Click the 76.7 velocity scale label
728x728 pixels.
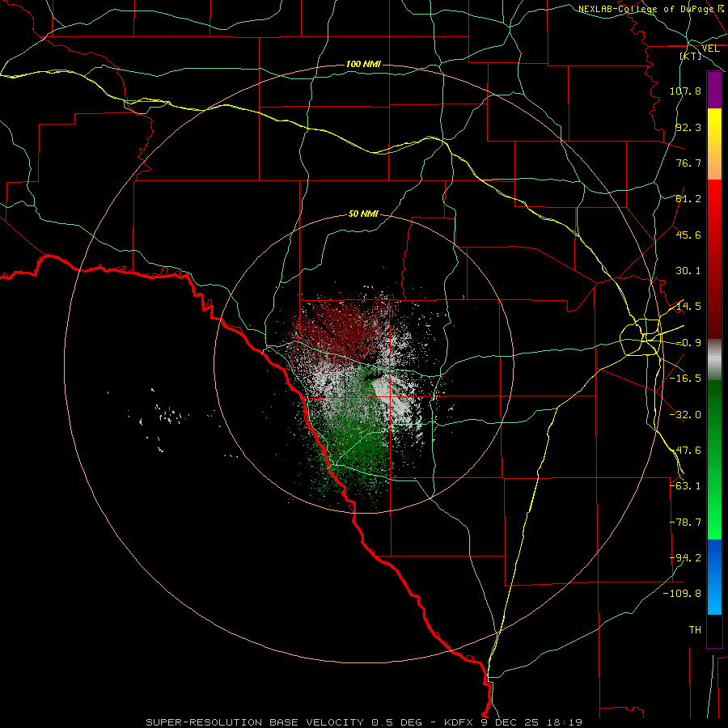point(688,163)
